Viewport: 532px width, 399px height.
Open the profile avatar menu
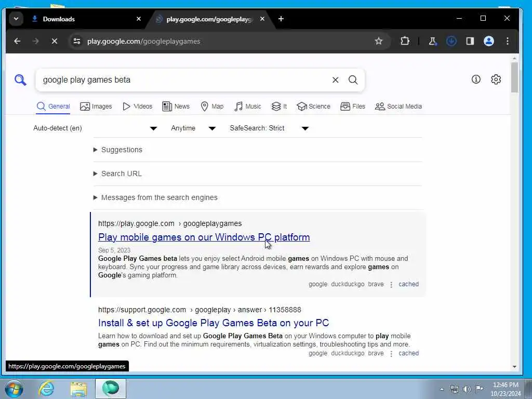click(488, 42)
